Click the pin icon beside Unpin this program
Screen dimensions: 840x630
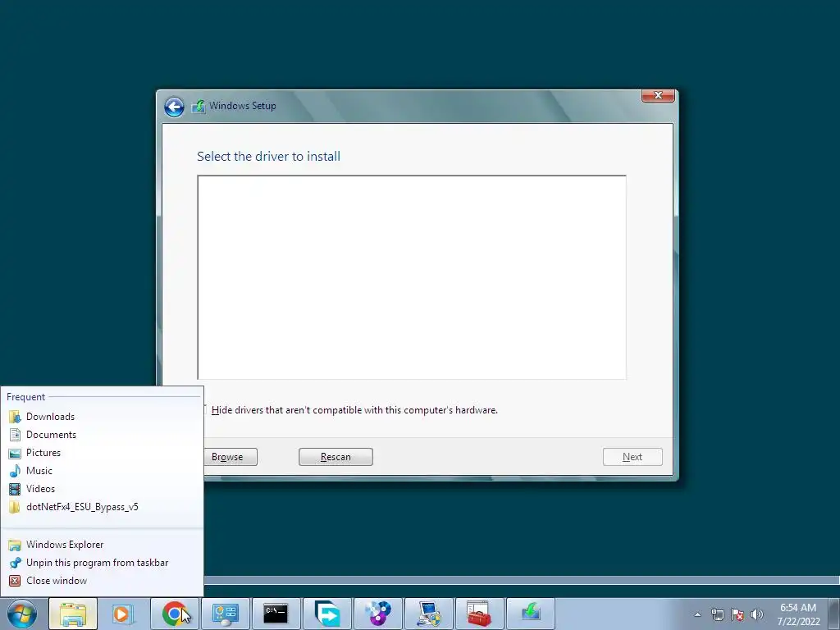(16, 563)
